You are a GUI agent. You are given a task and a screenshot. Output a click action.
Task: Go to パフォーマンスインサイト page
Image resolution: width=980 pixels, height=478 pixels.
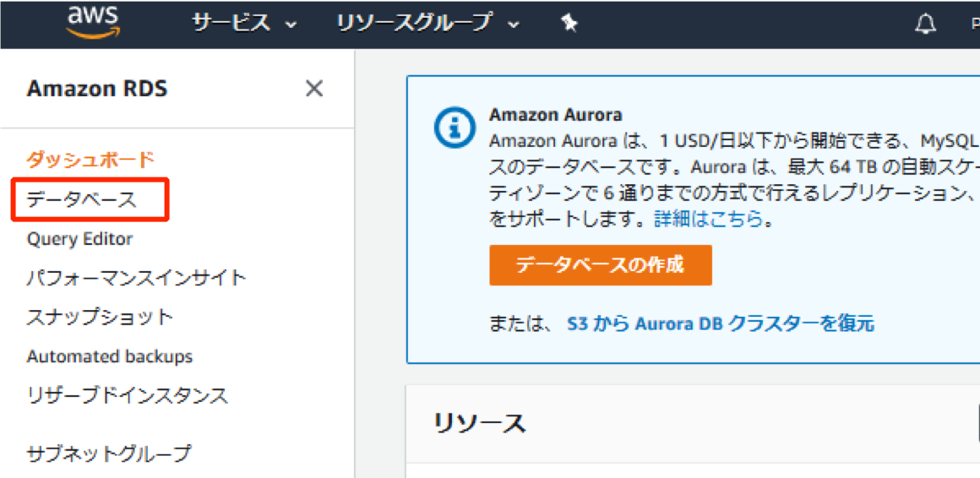click(x=137, y=278)
